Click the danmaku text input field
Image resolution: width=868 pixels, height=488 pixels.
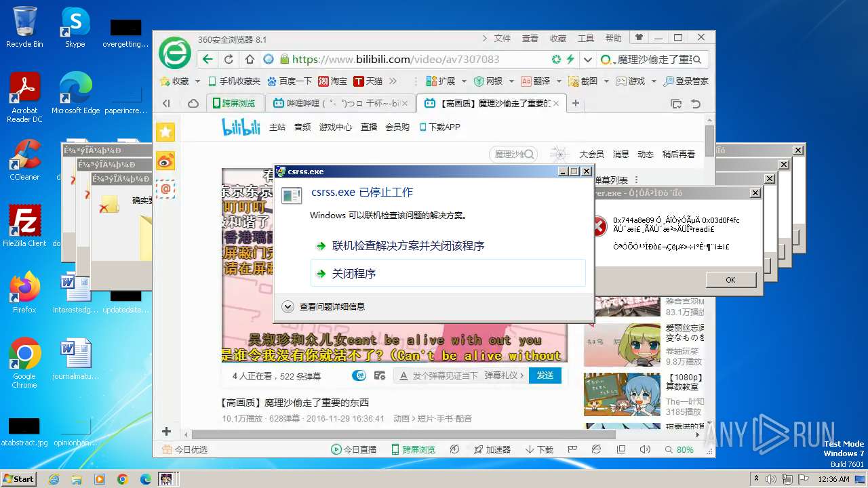pyautogui.click(x=446, y=375)
